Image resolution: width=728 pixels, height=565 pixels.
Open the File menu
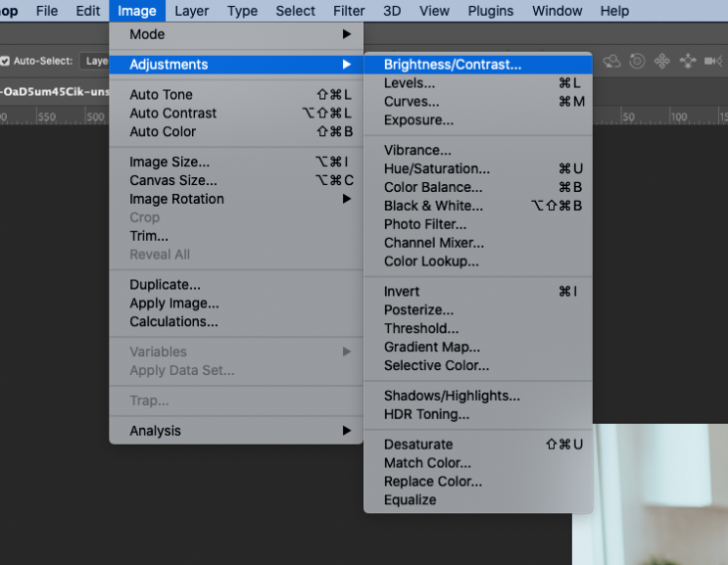tap(47, 11)
